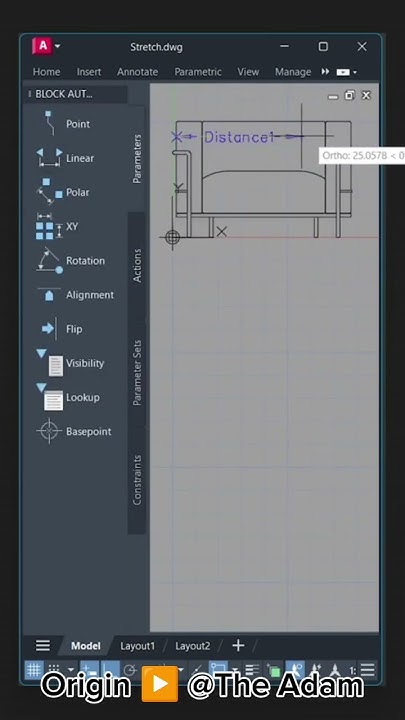The height and width of the screenshot is (720, 405).
Task: Open the status bar Customization menu icon
Action: coord(367,669)
